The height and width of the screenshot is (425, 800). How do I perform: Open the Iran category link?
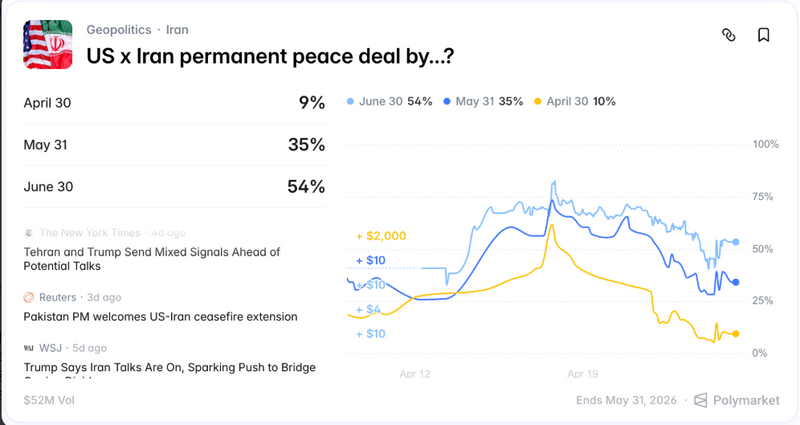[177, 29]
